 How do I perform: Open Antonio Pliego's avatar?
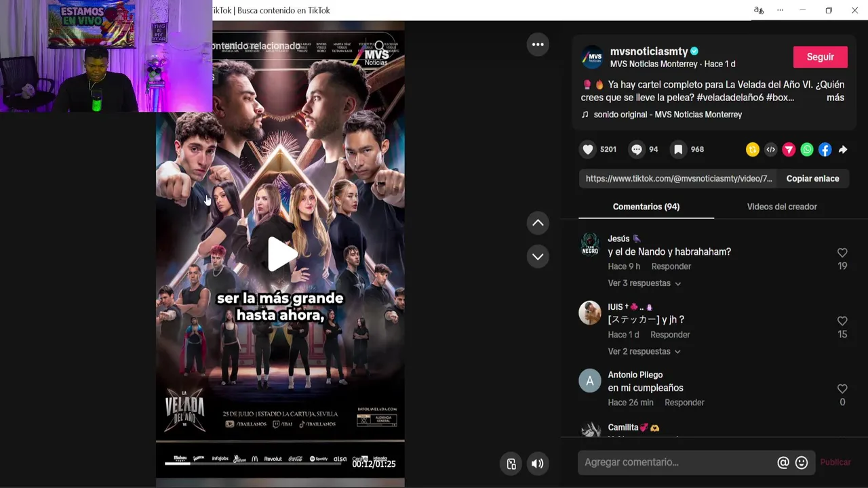(590, 381)
